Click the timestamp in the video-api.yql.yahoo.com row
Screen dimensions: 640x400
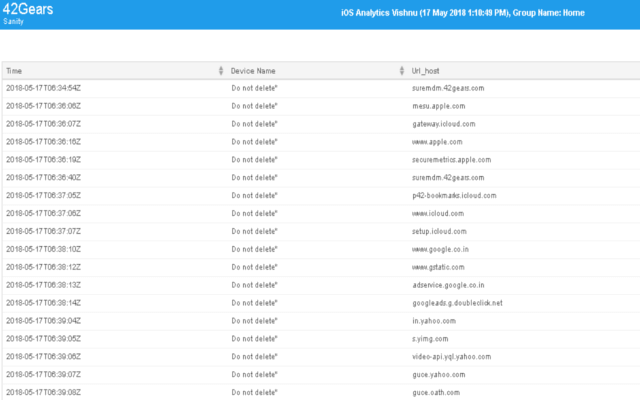coord(43,357)
